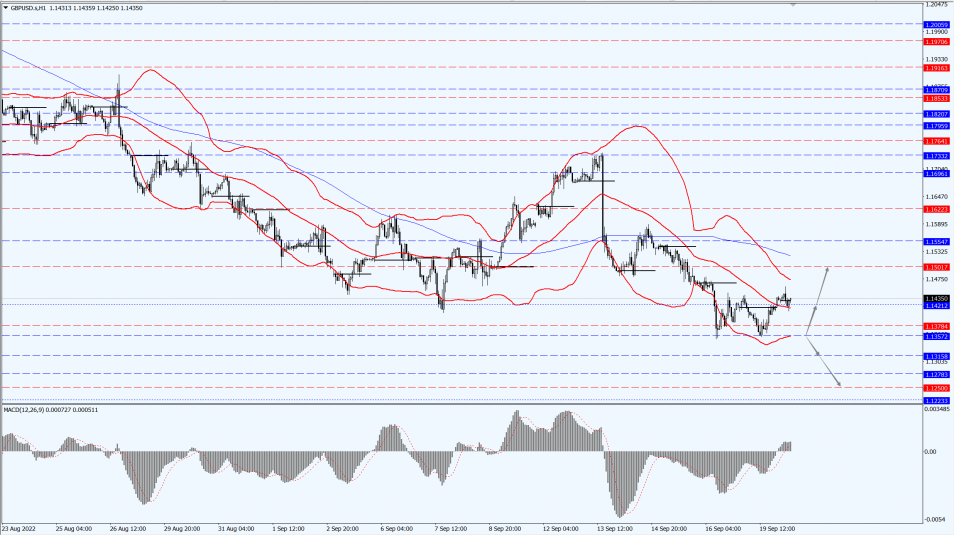The height and width of the screenshot is (535, 954).
Task: Click the black current price tag 1.14350
Action: coord(936,298)
